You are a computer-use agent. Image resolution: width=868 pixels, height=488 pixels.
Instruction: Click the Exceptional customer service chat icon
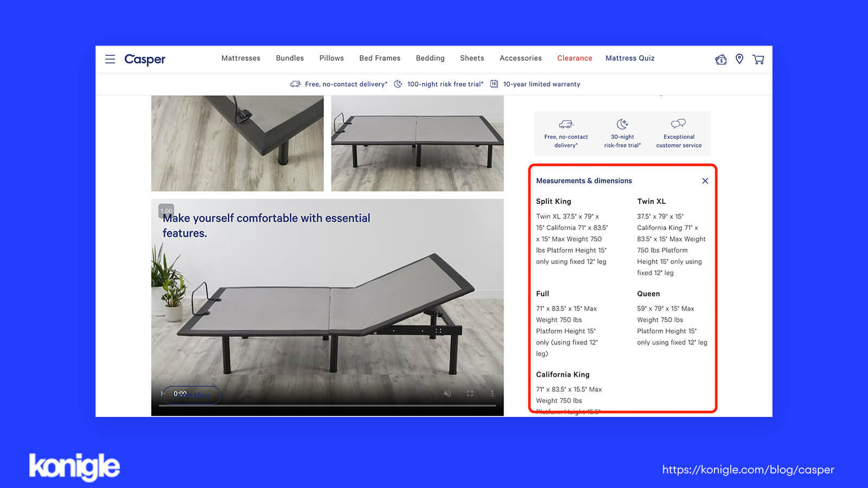678,124
